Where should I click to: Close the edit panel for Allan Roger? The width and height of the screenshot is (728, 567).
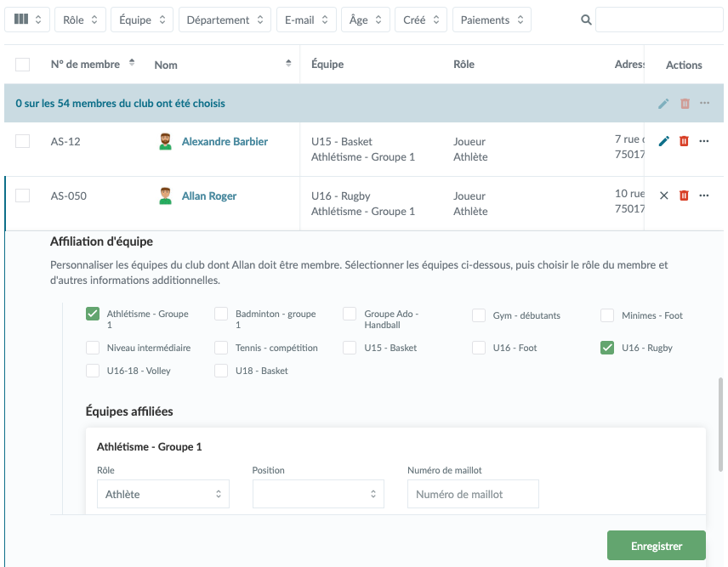[664, 196]
